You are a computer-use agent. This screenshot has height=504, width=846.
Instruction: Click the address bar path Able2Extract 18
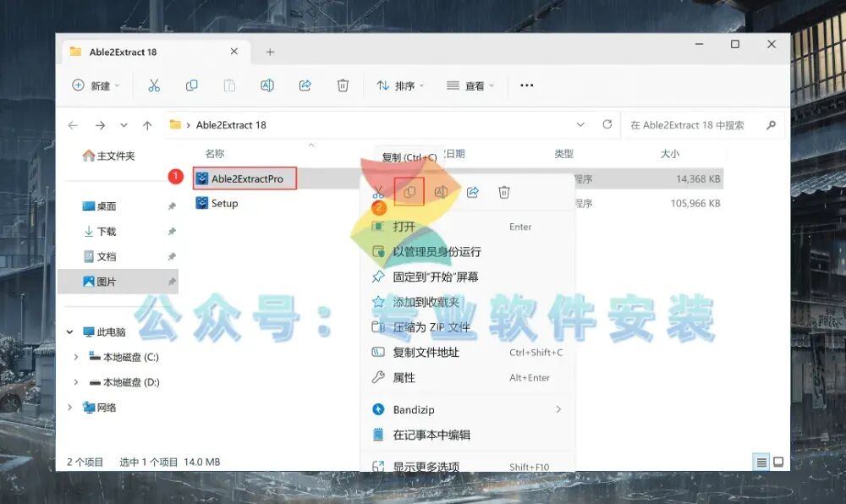click(x=231, y=125)
